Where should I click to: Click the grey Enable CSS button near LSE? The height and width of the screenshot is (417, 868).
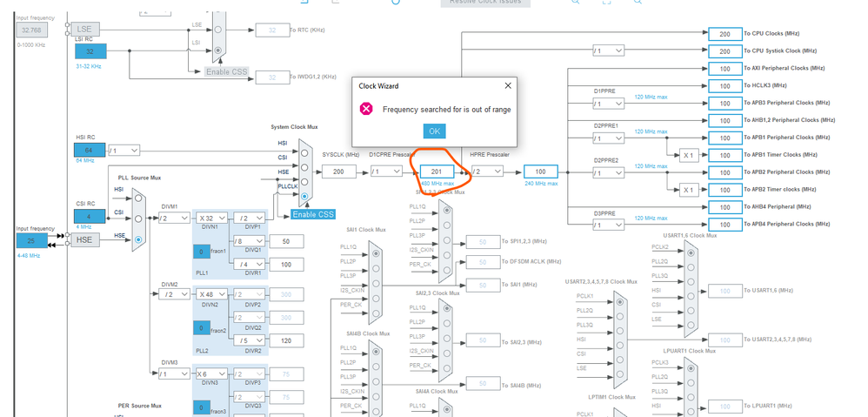(x=226, y=71)
